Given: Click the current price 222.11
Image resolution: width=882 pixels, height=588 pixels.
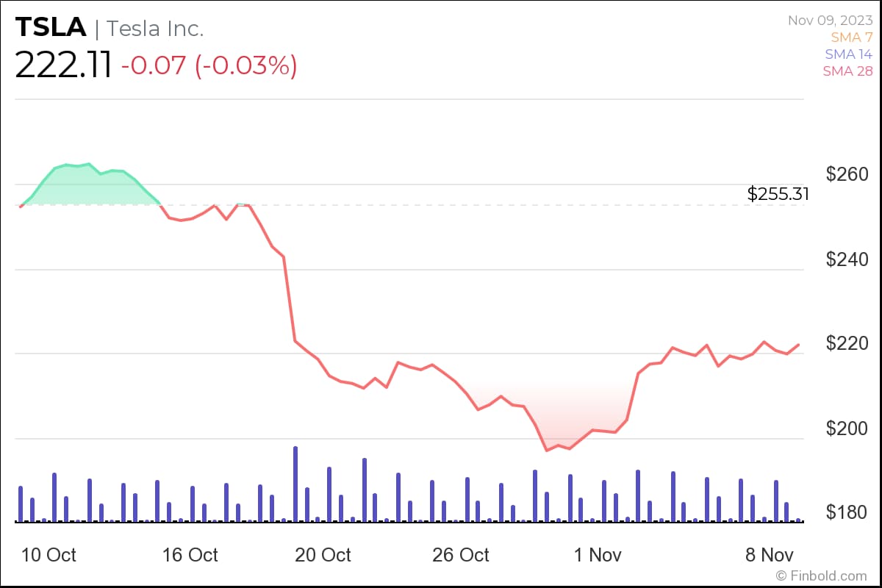Looking at the screenshot, I should tap(63, 65).
